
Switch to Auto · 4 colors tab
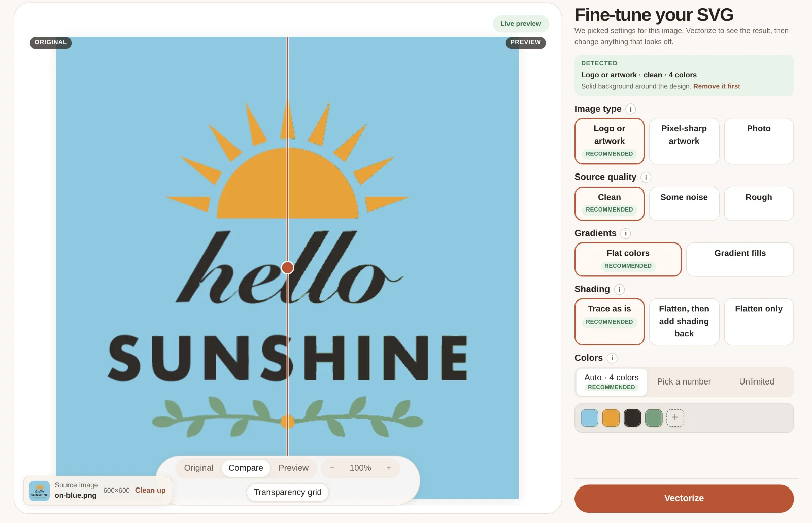tap(612, 382)
